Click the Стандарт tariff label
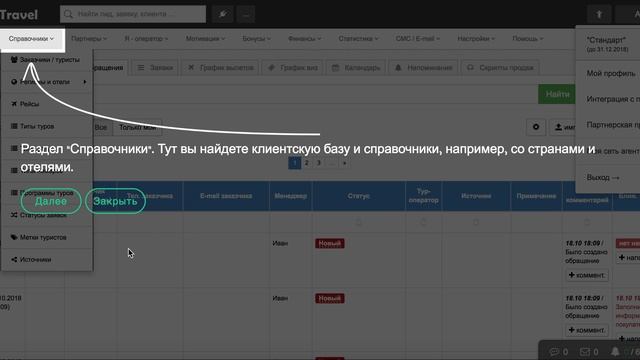Image resolution: width=640 pixels, height=360 pixels. point(606,40)
